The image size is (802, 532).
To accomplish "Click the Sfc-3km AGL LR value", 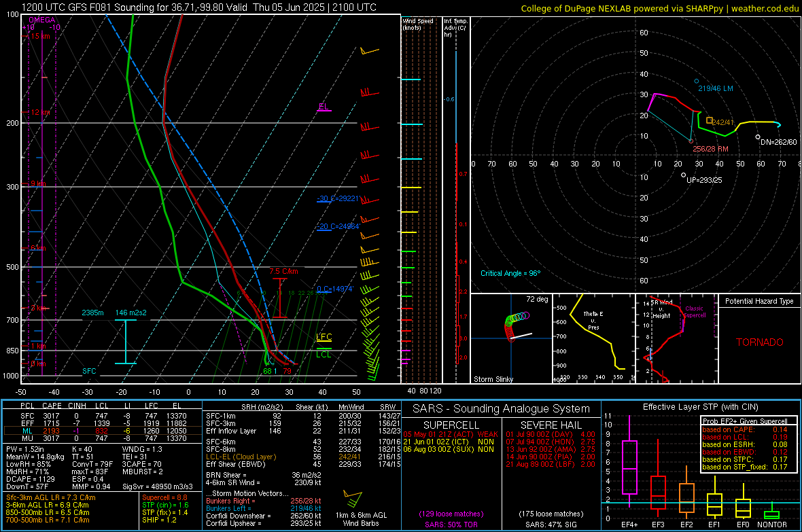I will click(x=51, y=497).
